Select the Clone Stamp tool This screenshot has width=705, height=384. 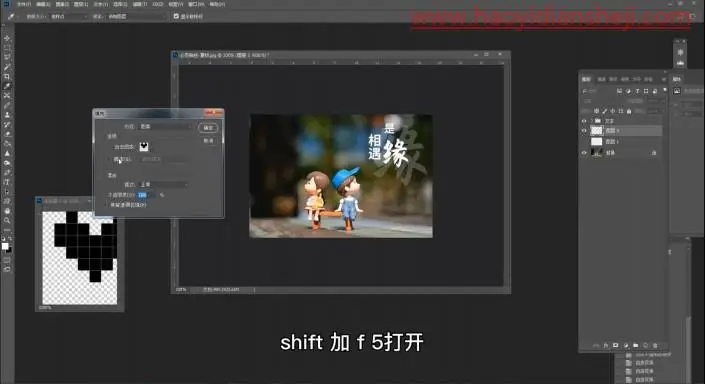7,115
